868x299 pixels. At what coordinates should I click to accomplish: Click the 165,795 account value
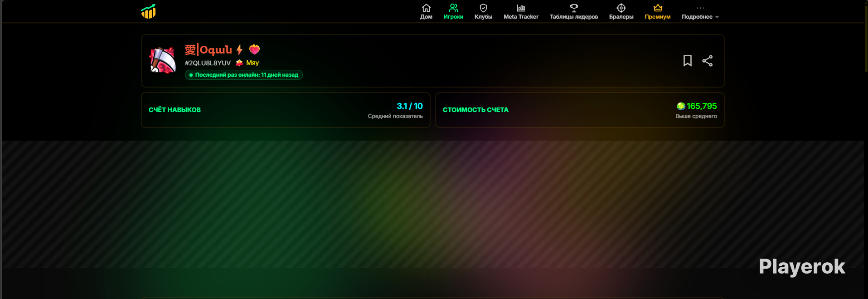point(702,106)
